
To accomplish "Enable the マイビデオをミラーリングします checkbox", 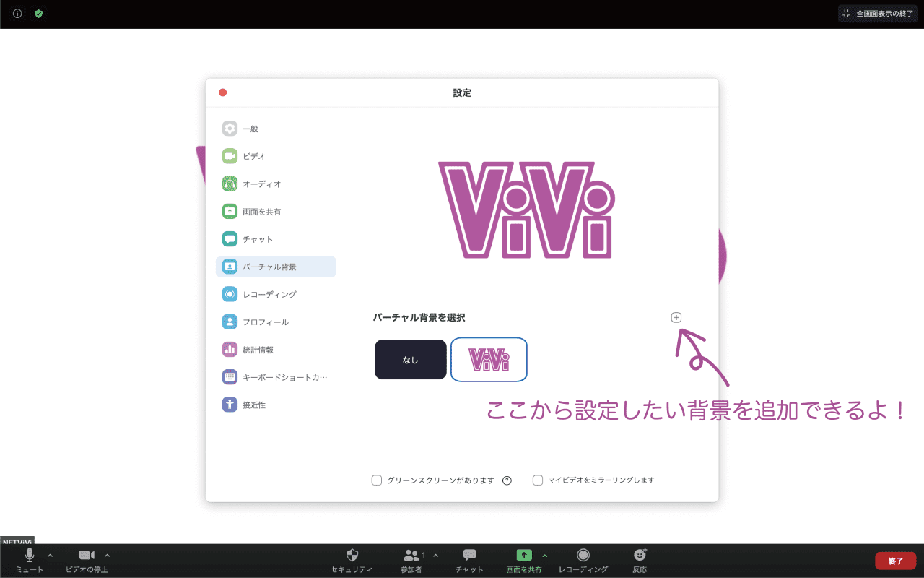I will [538, 480].
